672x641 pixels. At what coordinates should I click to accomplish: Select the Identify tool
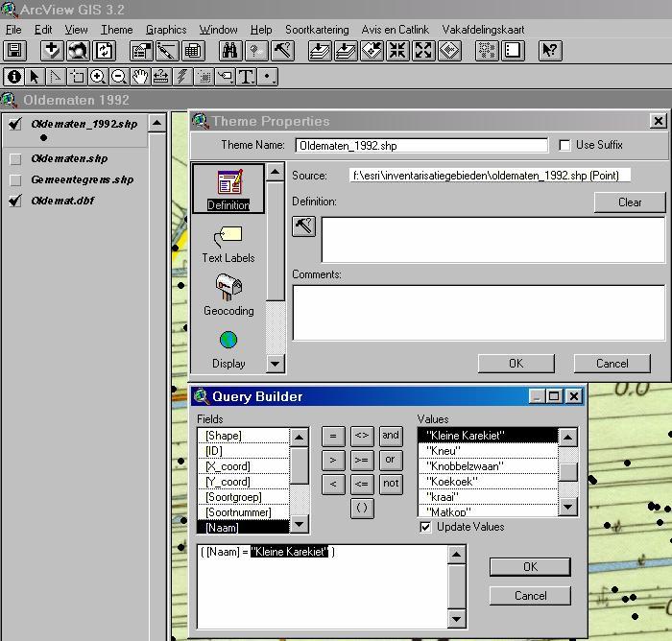point(14,77)
